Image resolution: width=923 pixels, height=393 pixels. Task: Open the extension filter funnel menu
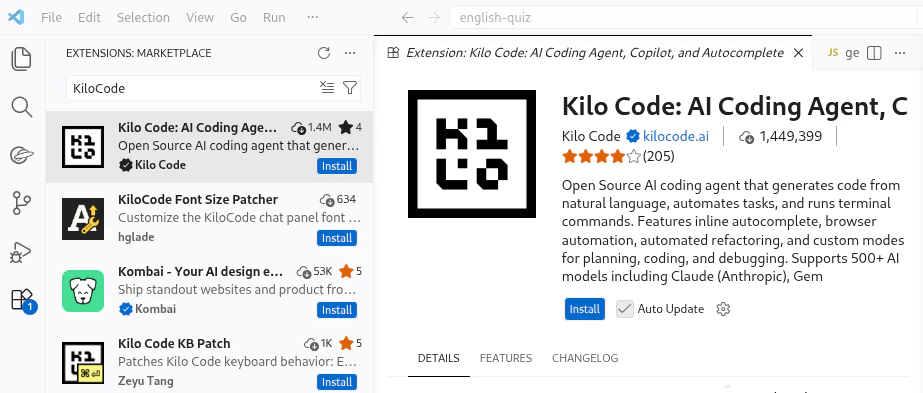350,88
